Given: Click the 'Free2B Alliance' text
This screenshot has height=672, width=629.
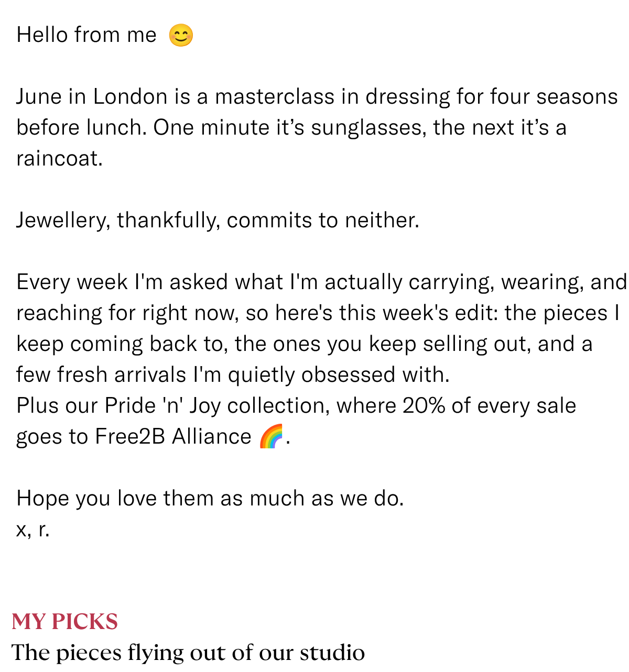Looking at the screenshot, I should [x=173, y=436].
